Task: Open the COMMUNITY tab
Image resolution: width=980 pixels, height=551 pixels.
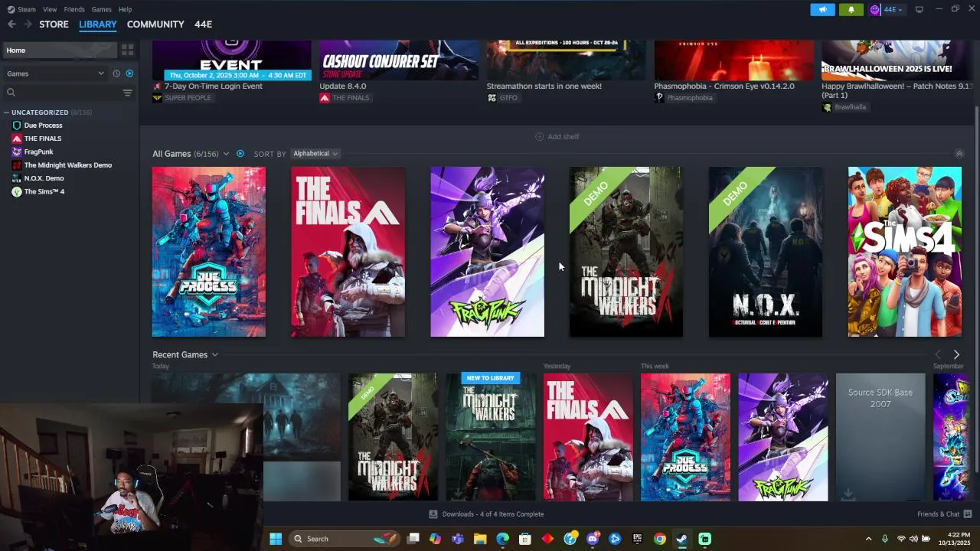Action: coord(155,24)
